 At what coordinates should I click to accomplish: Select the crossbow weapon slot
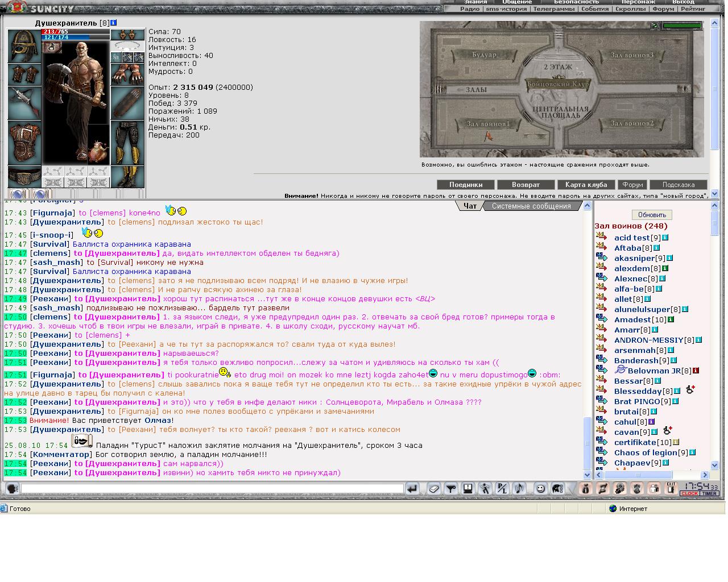24,102
